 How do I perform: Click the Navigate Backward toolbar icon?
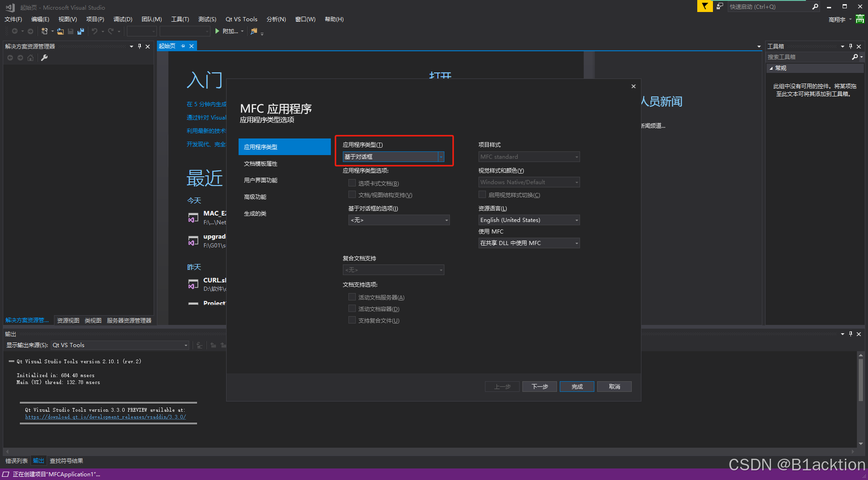pos(15,31)
